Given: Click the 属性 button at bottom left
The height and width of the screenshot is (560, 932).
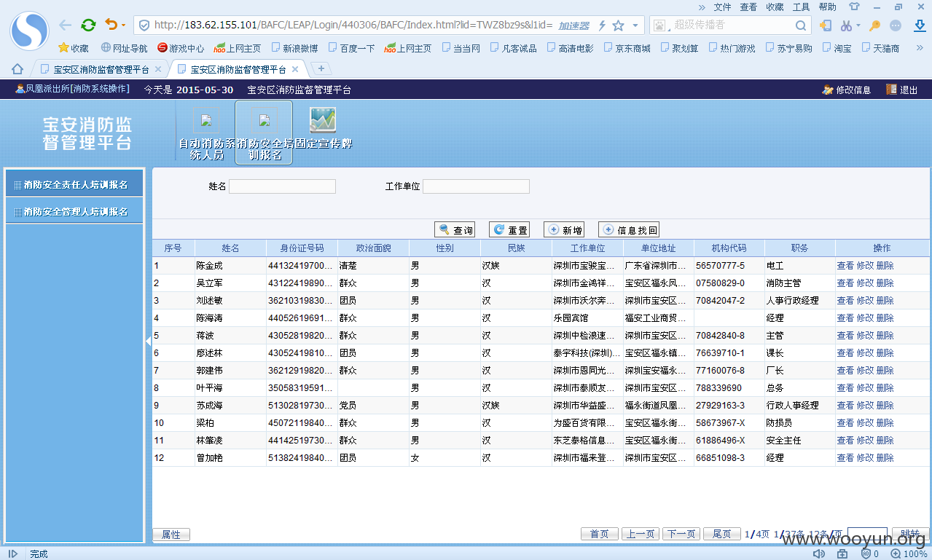Looking at the screenshot, I should tap(171, 535).
